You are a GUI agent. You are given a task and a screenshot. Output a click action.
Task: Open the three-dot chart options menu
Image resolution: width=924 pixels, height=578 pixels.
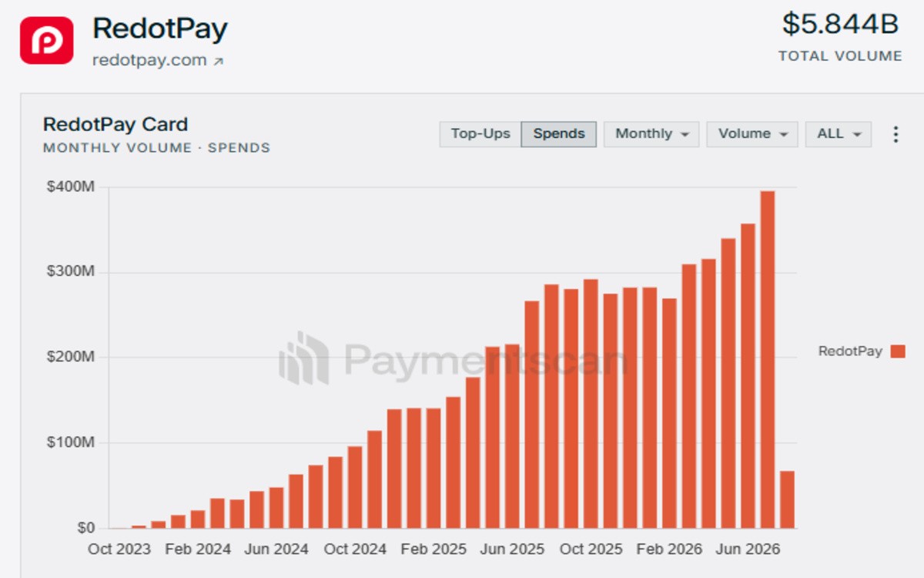point(896,134)
